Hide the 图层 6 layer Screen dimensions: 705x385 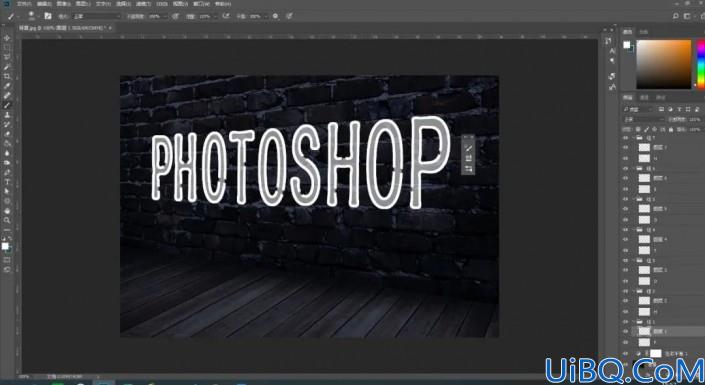tap(625, 178)
